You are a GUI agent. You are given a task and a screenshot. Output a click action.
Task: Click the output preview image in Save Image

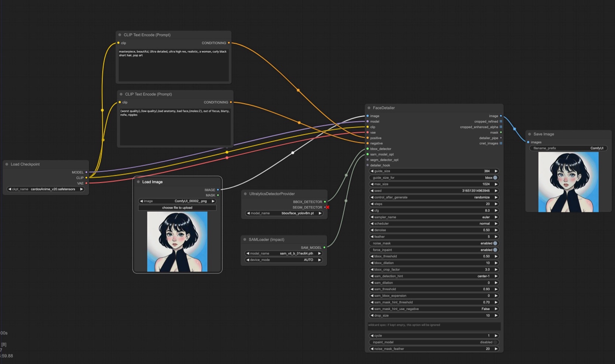[x=568, y=182]
